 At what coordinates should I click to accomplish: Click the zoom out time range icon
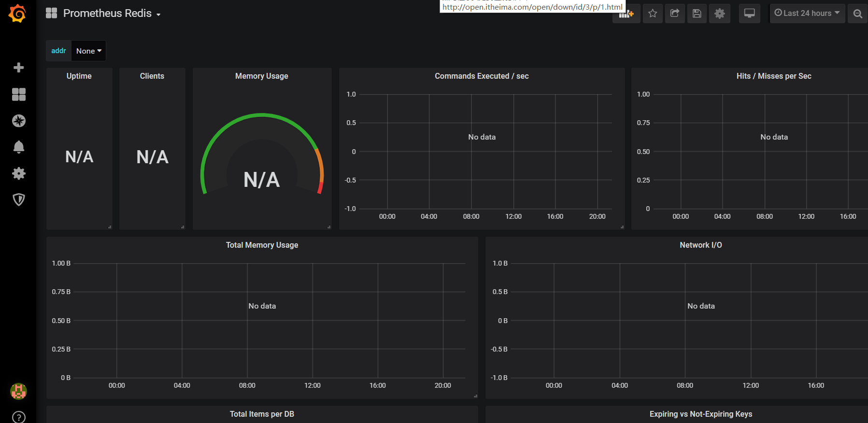click(x=858, y=14)
